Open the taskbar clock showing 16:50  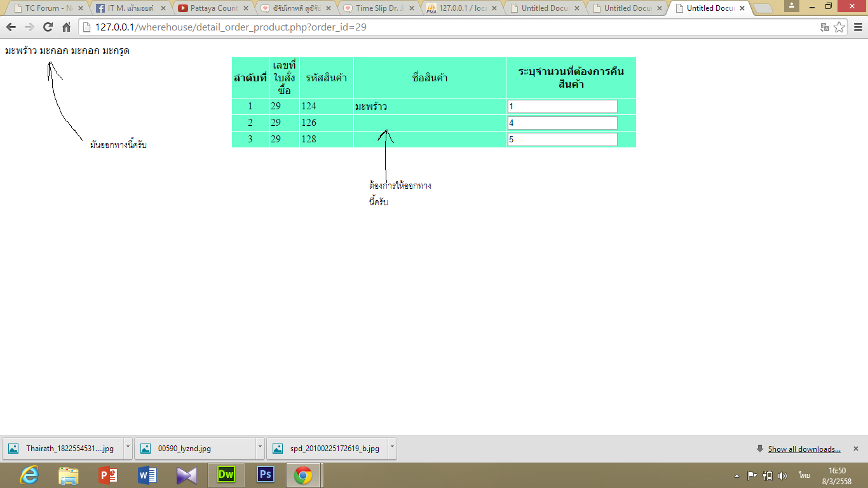[x=837, y=476]
